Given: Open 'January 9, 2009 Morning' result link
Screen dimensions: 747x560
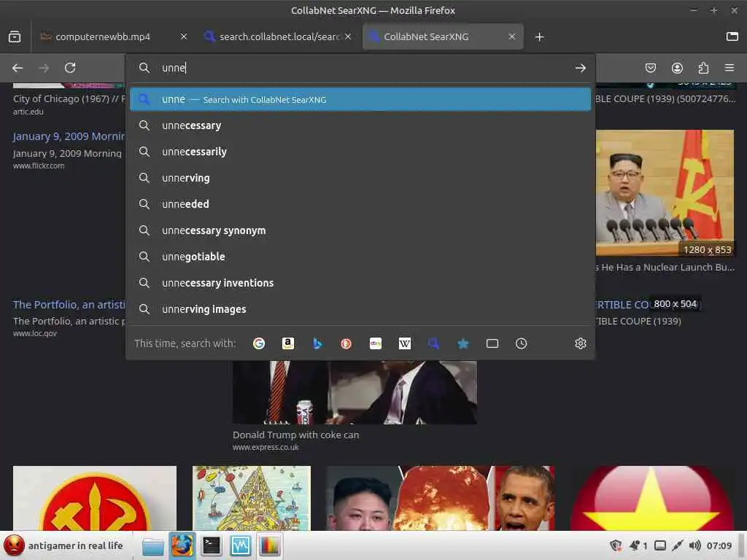Looking at the screenshot, I should click(x=69, y=136).
